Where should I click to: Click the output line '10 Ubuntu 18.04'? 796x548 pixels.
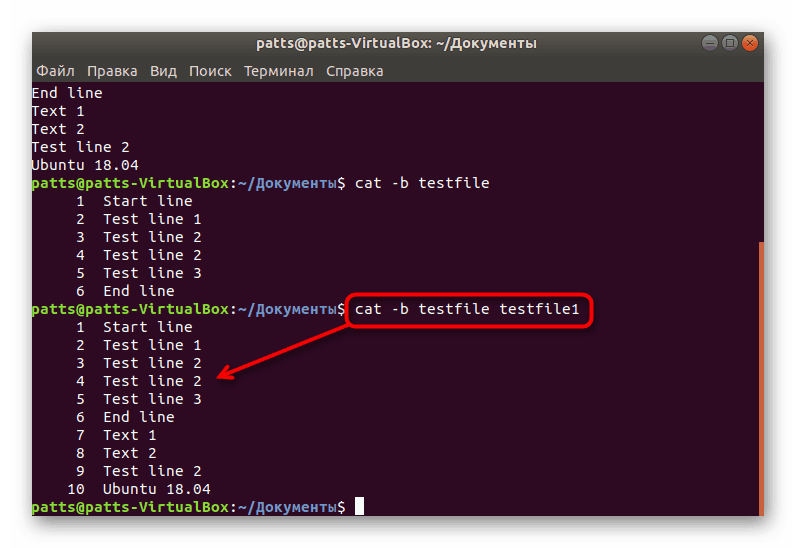click(139, 489)
